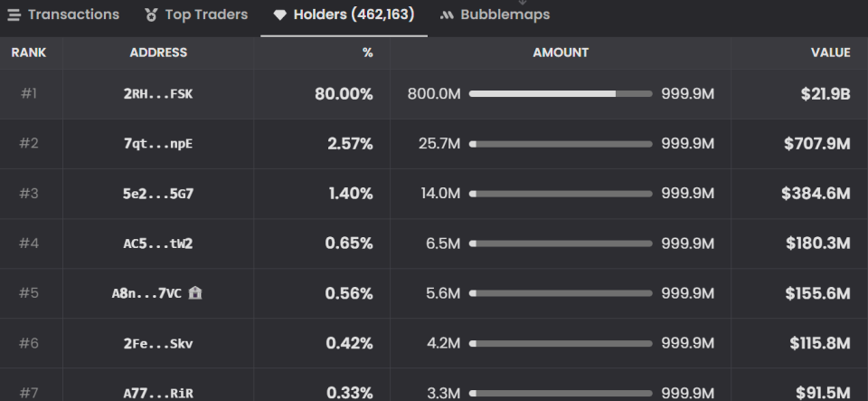This screenshot has width=868, height=401.
Task: Click the bank icon beside A8n...7VC
Action: pyautogui.click(x=195, y=292)
